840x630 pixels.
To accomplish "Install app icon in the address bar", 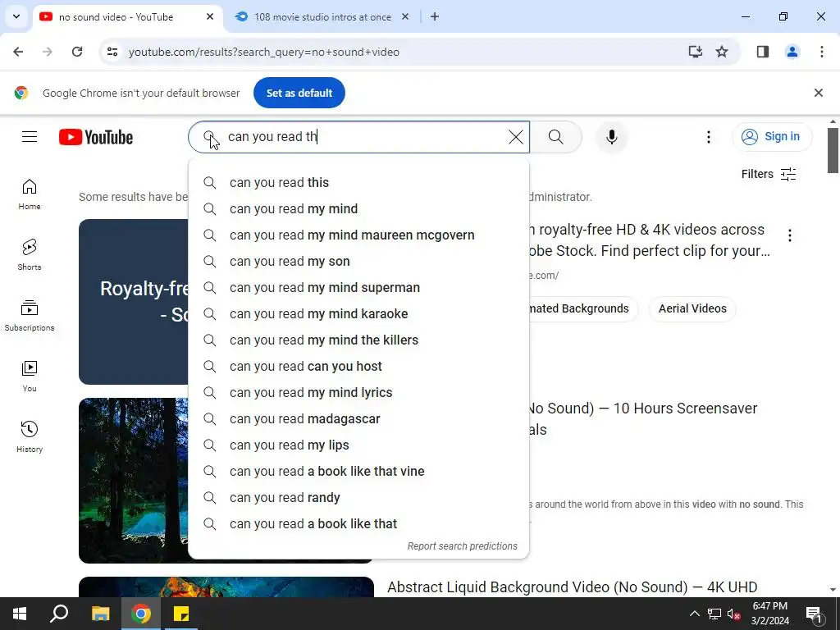I will 696,52.
